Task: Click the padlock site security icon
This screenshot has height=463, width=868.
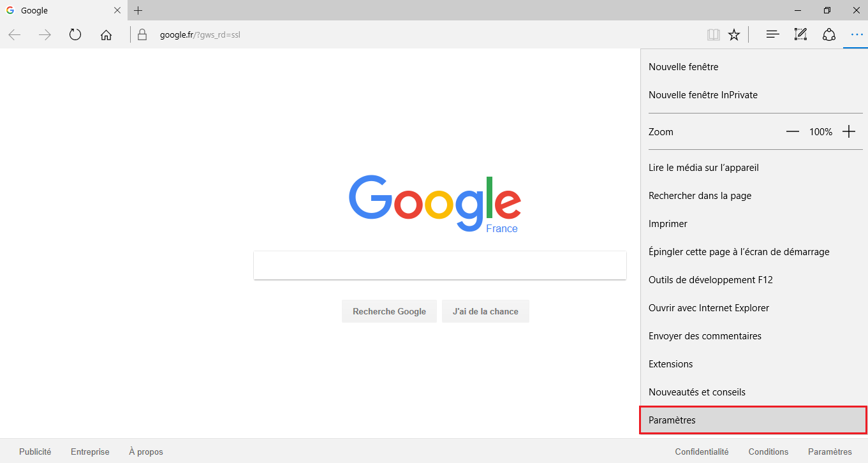Action: pyautogui.click(x=142, y=34)
